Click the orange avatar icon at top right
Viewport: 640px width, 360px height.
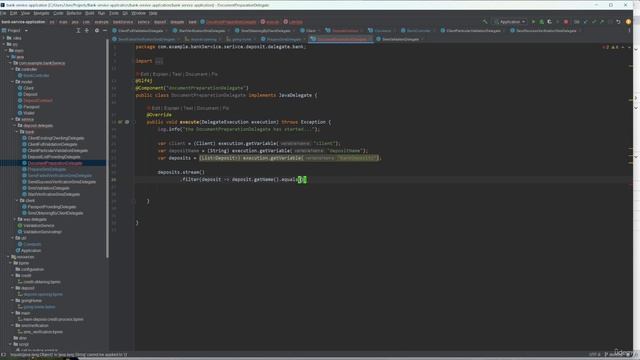coord(628,22)
